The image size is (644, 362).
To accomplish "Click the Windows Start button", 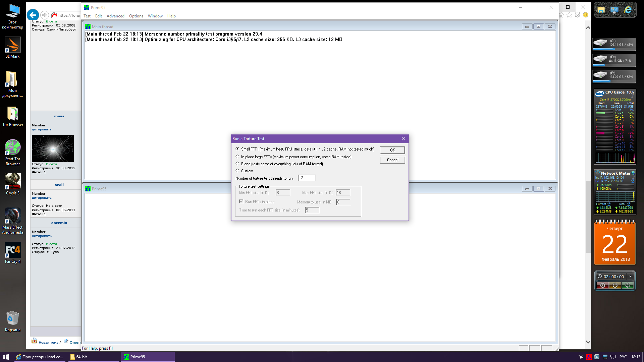I will click(6, 357).
